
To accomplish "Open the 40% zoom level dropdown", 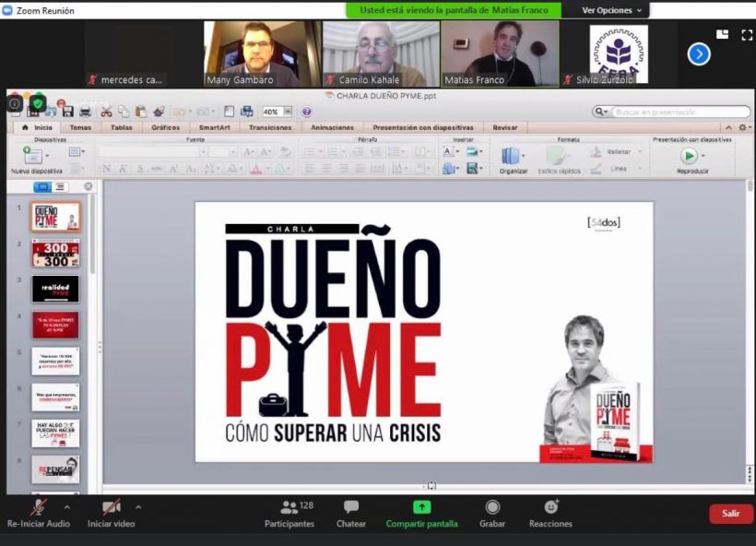I will 288,112.
